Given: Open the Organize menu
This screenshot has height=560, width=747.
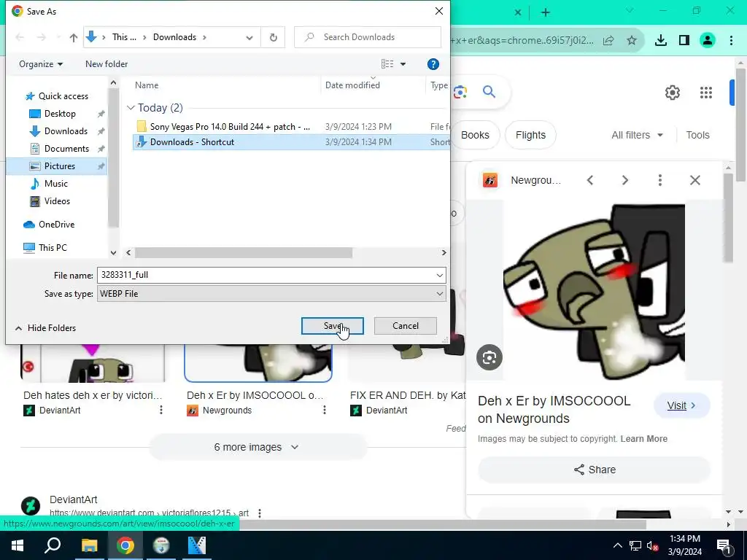Looking at the screenshot, I should (x=41, y=64).
